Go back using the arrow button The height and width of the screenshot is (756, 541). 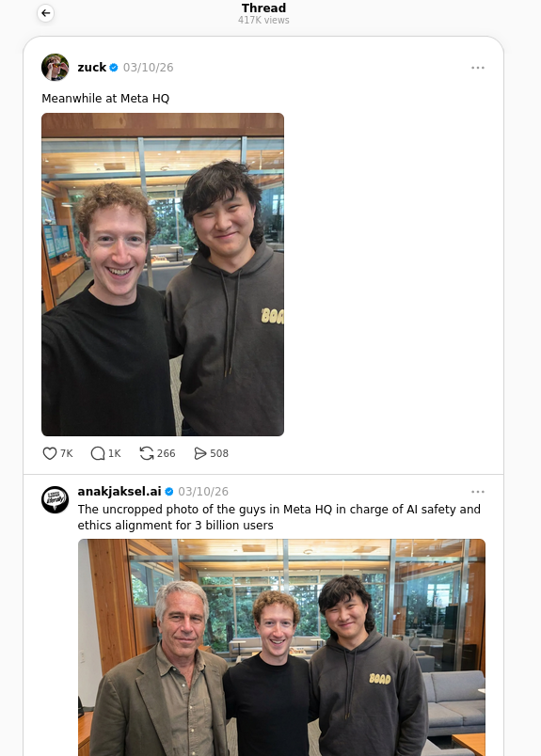point(46,13)
